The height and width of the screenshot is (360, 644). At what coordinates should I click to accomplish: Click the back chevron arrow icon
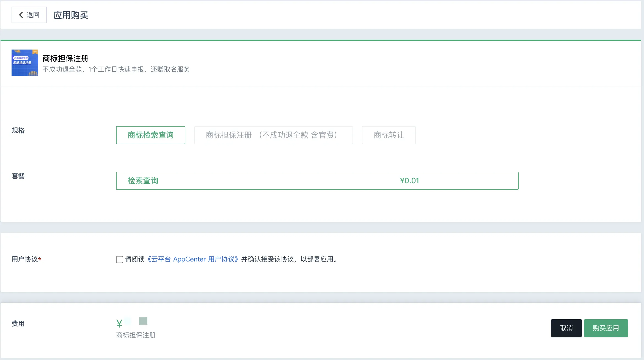tap(21, 15)
